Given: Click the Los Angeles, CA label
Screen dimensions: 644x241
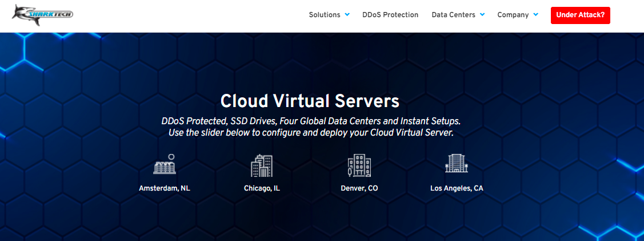Looking at the screenshot, I should point(457,188).
